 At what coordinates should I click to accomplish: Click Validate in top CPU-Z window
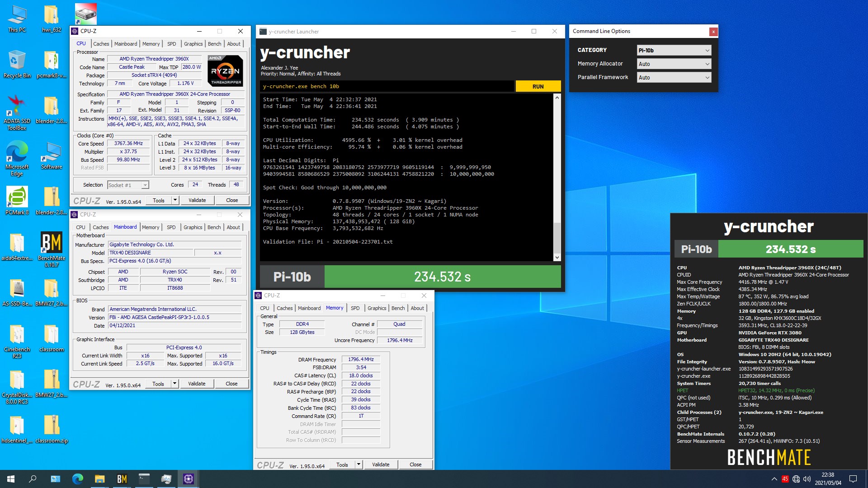pyautogui.click(x=197, y=200)
